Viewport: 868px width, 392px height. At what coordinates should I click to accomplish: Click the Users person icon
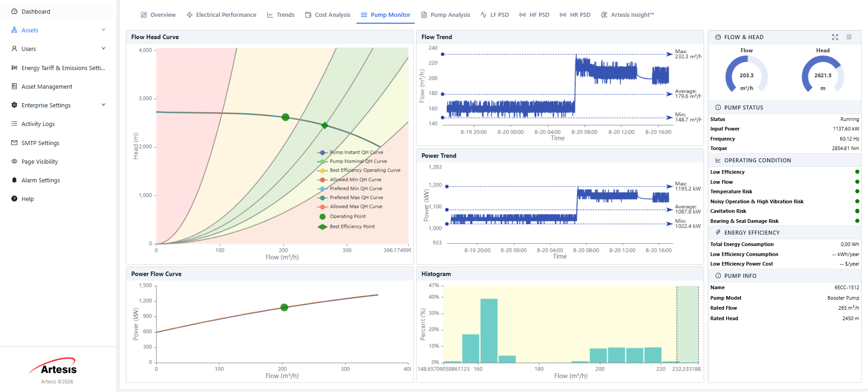14,49
